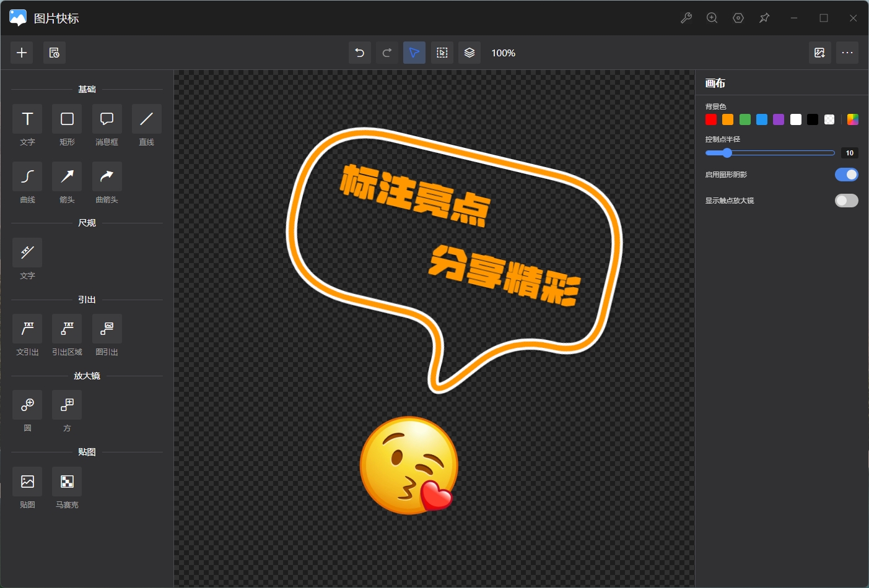Viewport: 869px width, 588px height.
Task: Enable the 显示触点放大镜 switch
Action: pyautogui.click(x=847, y=201)
